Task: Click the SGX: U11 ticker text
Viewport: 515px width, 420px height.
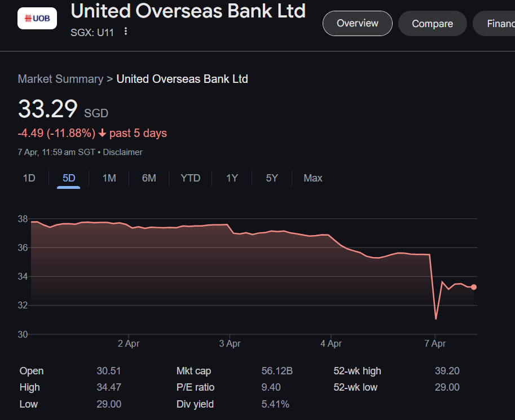Action: tap(93, 33)
